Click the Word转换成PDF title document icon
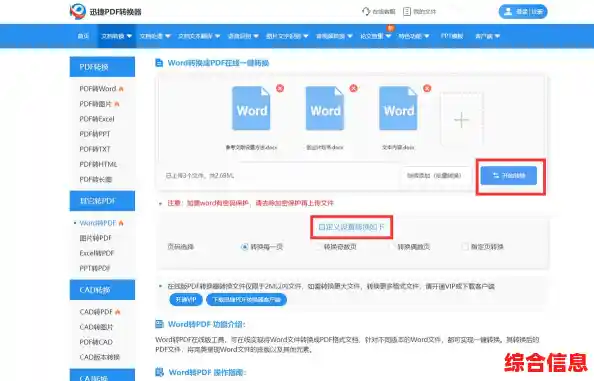This screenshot has width=594, height=381. pyautogui.click(x=159, y=63)
